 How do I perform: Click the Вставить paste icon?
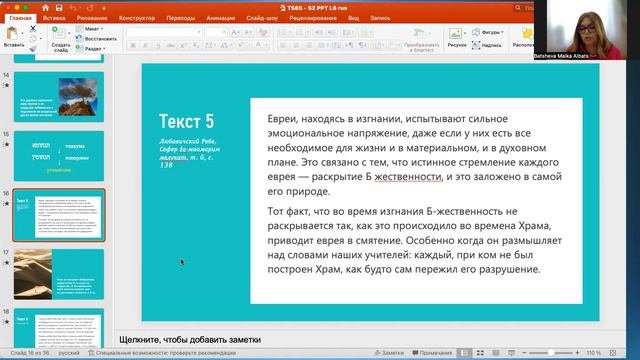13,33
